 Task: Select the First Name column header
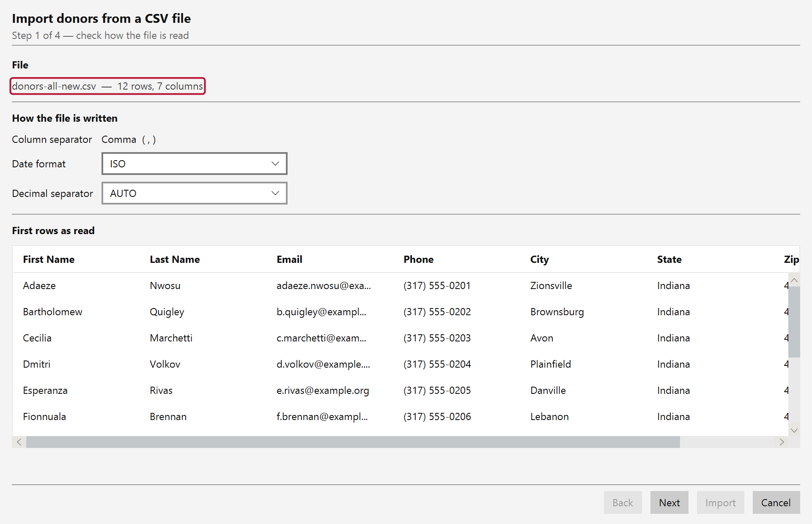coord(49,259)
